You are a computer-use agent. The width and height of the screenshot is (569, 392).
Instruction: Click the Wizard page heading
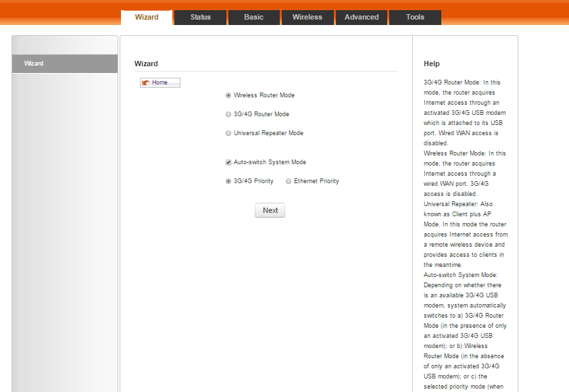146,64
